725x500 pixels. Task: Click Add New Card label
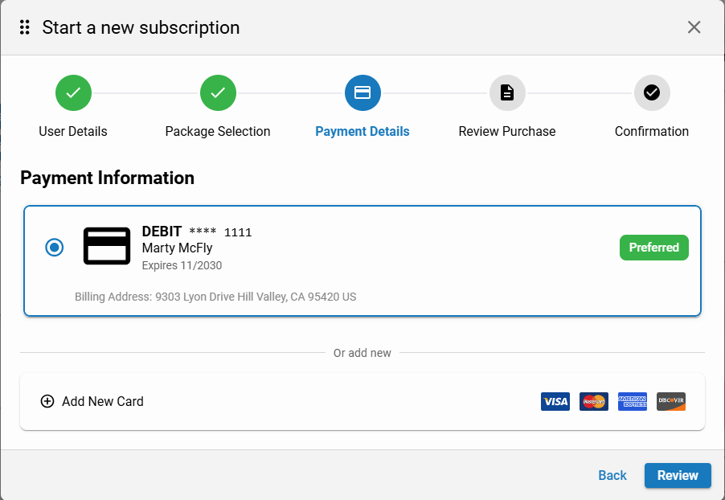[103, 401]
